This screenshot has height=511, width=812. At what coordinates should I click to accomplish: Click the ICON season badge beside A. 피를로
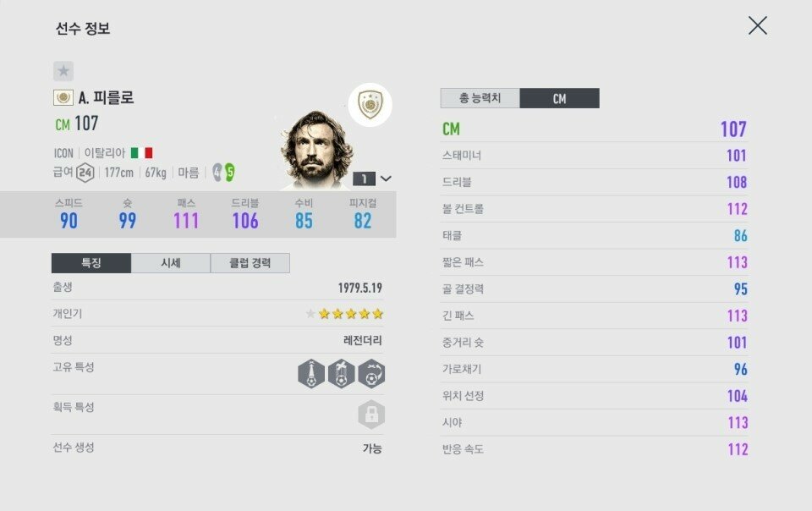pos(63,97)
